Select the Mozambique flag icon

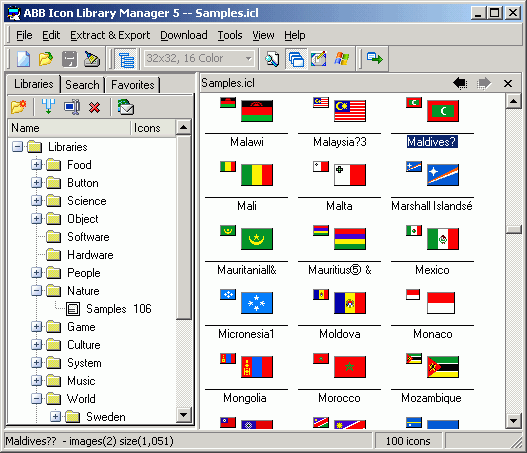[x=443, y=367]
